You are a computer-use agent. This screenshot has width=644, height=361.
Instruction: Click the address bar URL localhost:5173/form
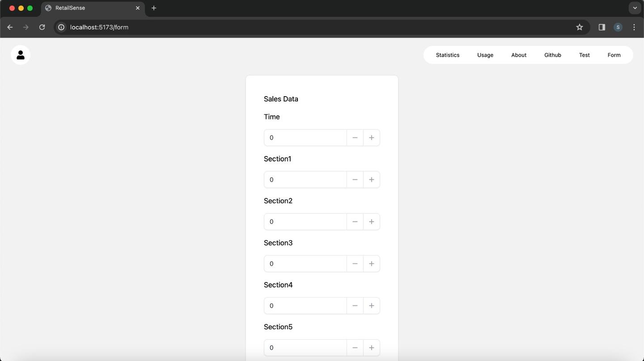tap(99, 27)
